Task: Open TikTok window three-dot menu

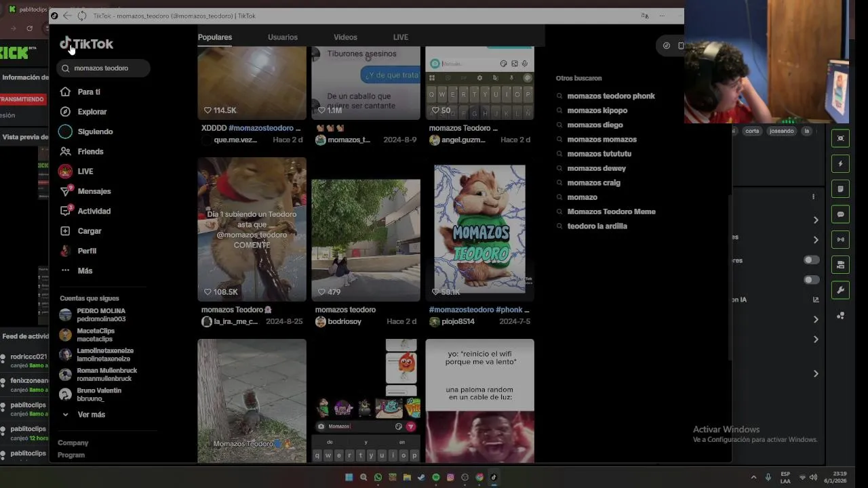Action: pos(662,16)
